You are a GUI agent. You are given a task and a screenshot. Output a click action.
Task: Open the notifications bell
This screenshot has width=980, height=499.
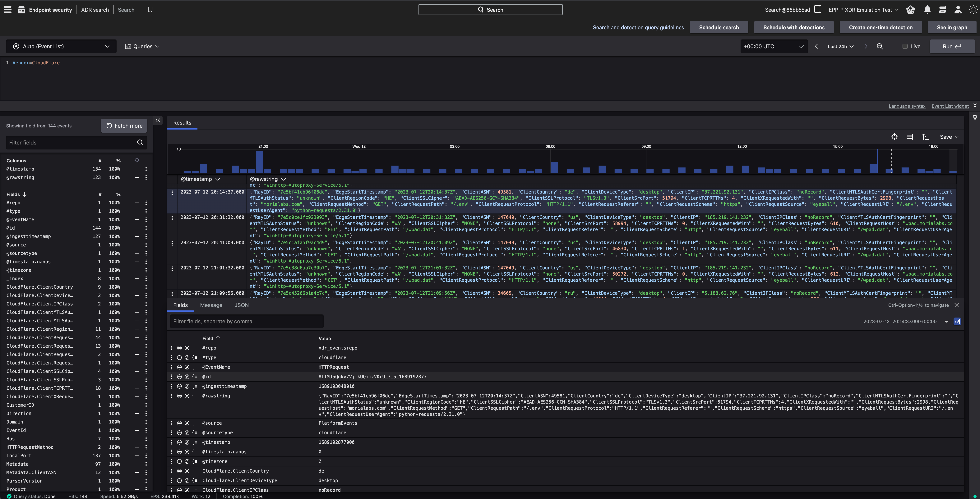pyautogui.click(x=927, y=10)
